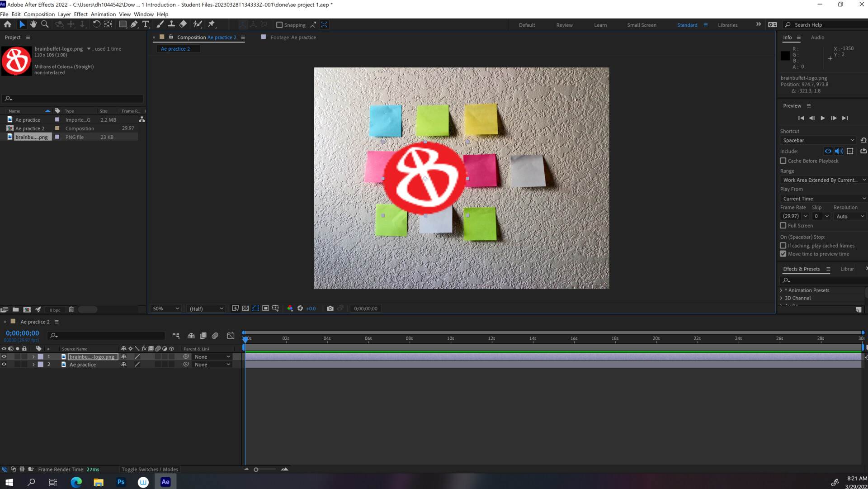Expand the Animation Presets folder
This screenshot has width=868, height=489.
click(x=781, y=290)
